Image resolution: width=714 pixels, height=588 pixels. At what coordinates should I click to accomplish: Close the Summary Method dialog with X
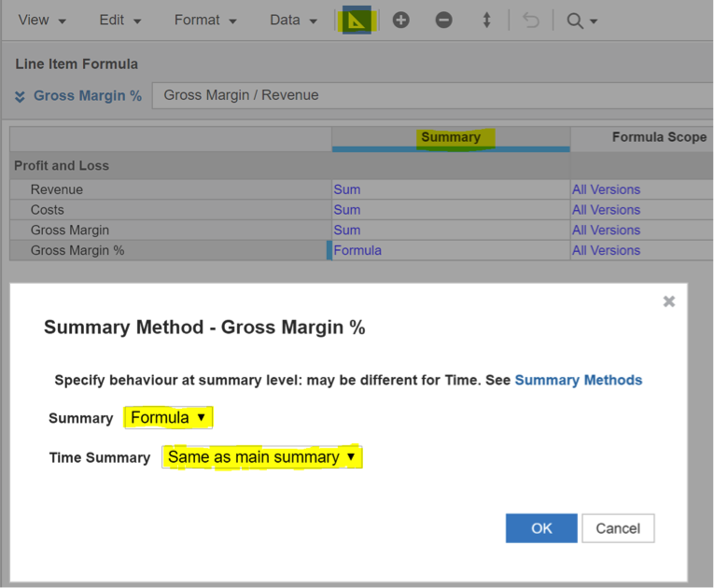pyautogui.click(x=669, y=301)
